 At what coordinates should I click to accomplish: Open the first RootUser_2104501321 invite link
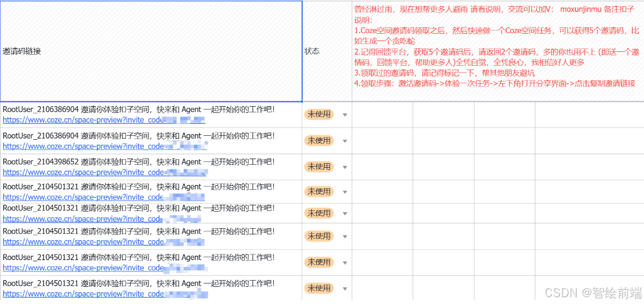point(103,197)
